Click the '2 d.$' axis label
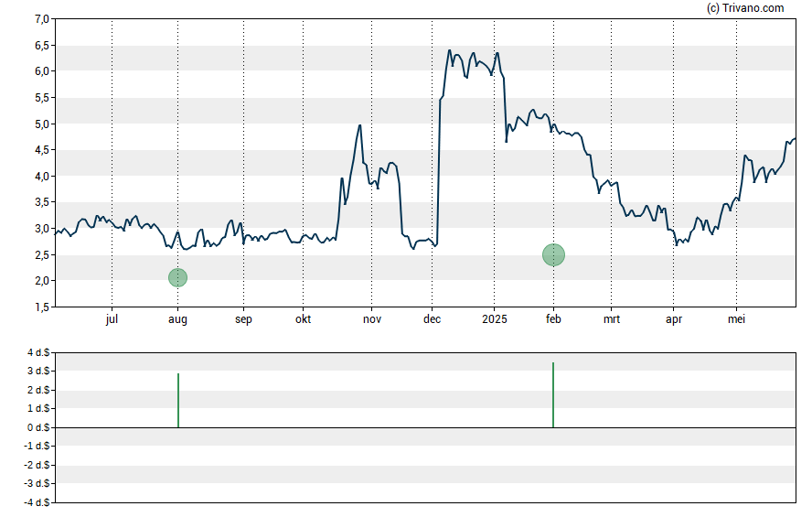812x517 pixels. tap(38, 390)
